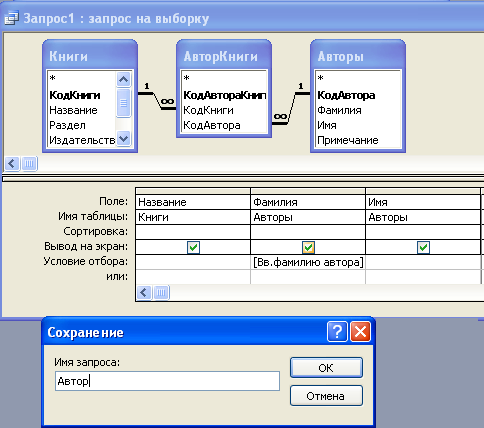This screenshot has width=484, height=428.
Task: Click the left arrow of grid scrollbar
Action: (144, 293)
